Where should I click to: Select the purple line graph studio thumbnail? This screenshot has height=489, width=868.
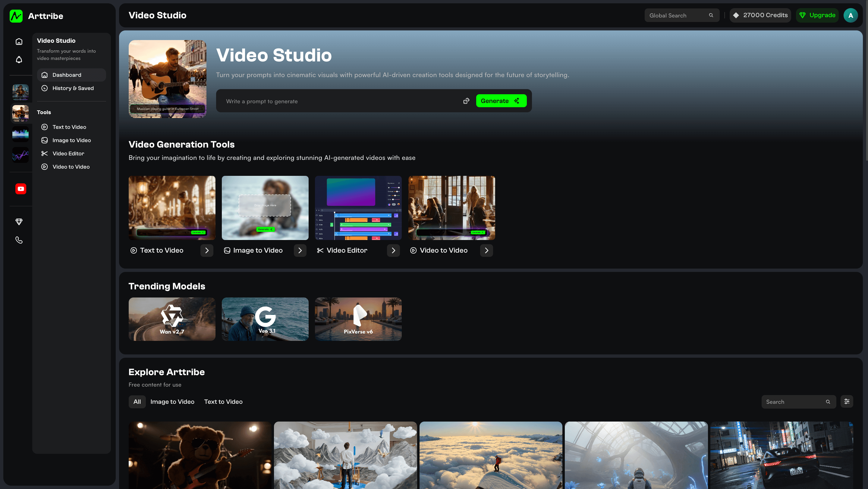[x=20, y=155]
